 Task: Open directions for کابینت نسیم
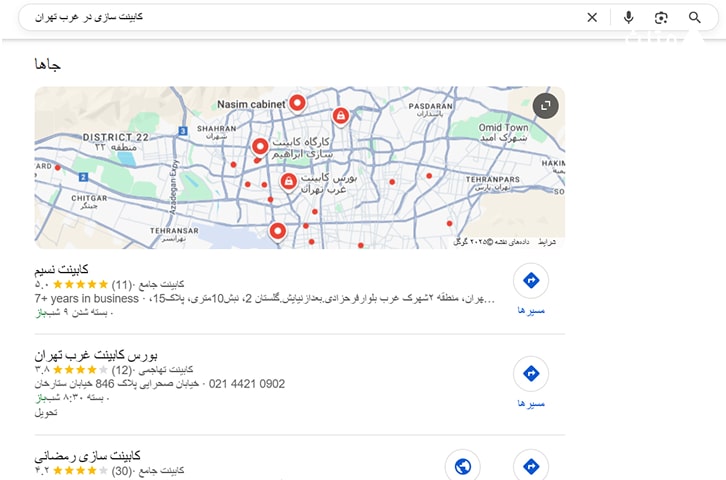531,280
